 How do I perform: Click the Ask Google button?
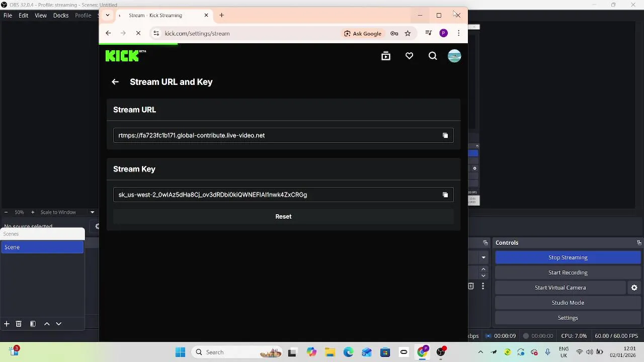(363, 33)
